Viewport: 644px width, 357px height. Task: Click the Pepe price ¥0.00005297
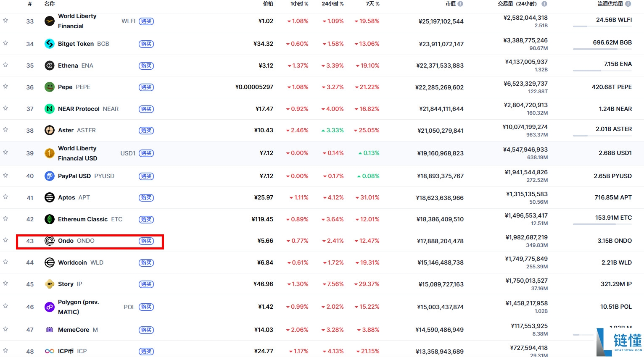(254, 87)
